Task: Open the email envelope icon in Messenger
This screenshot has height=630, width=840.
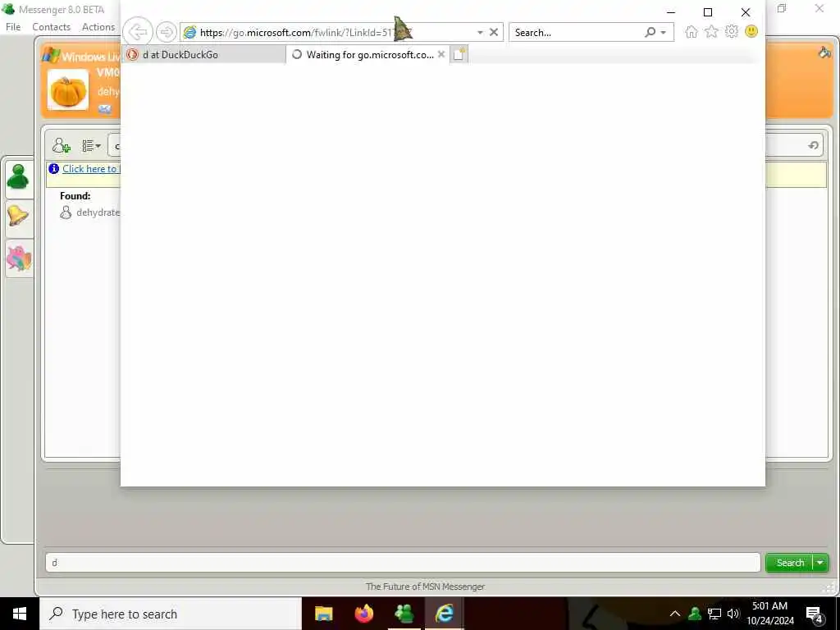Action: [x=105, y=109]
